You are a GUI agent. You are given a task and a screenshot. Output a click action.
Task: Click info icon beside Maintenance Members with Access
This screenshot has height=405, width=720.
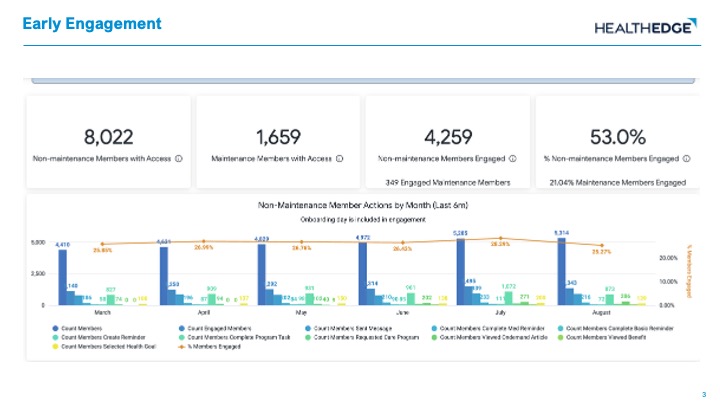click(x=339, y=158)
